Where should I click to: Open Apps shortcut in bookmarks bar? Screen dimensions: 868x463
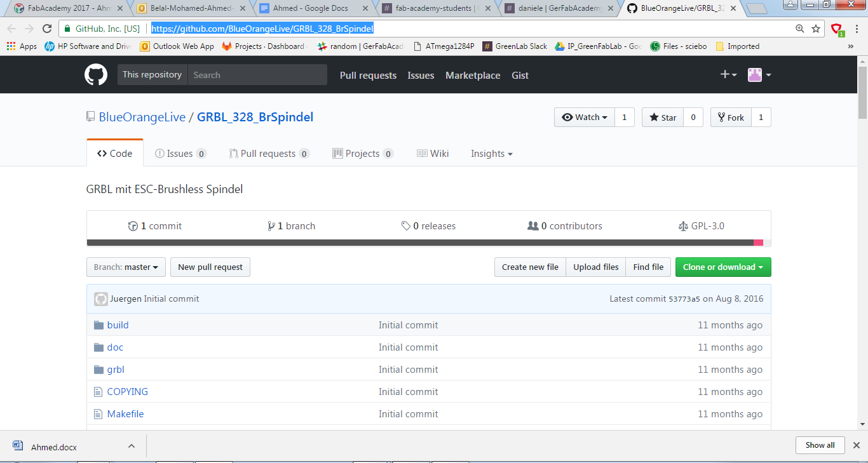point(22,46)
